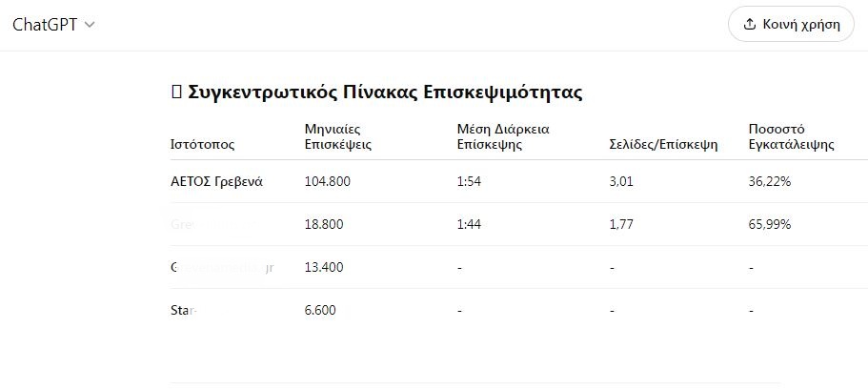Open the ChatGPT model dropdown chevron
The image size is (868, 390).
[x=90, y=25]
